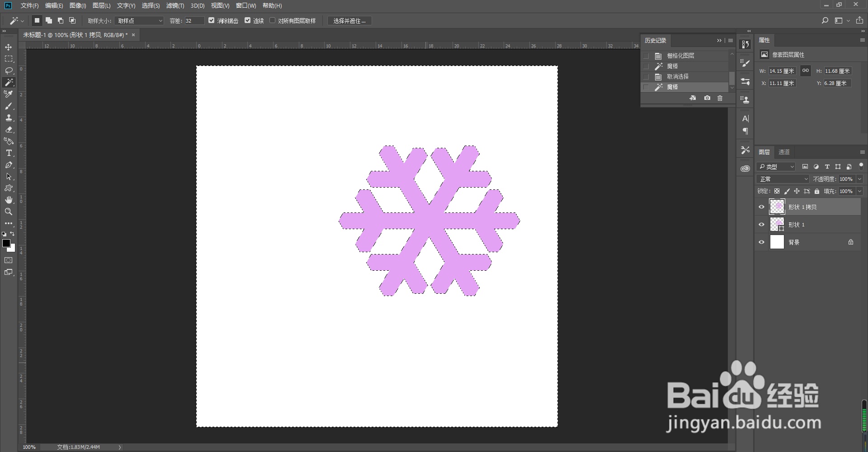
Task: Toggle link between width and height
Action: pyautogui.click(x=806, y=71)
